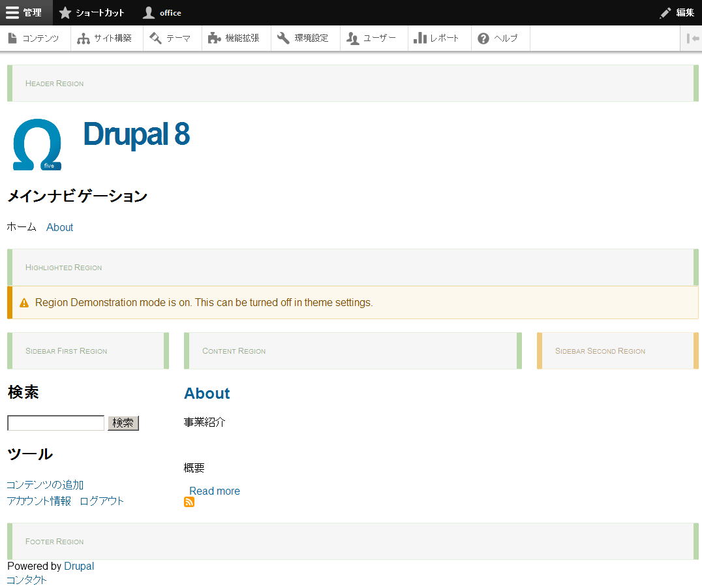Toggle the toolbar orientation arrow icon
702x588 pixels.
(x=693, y=39)
